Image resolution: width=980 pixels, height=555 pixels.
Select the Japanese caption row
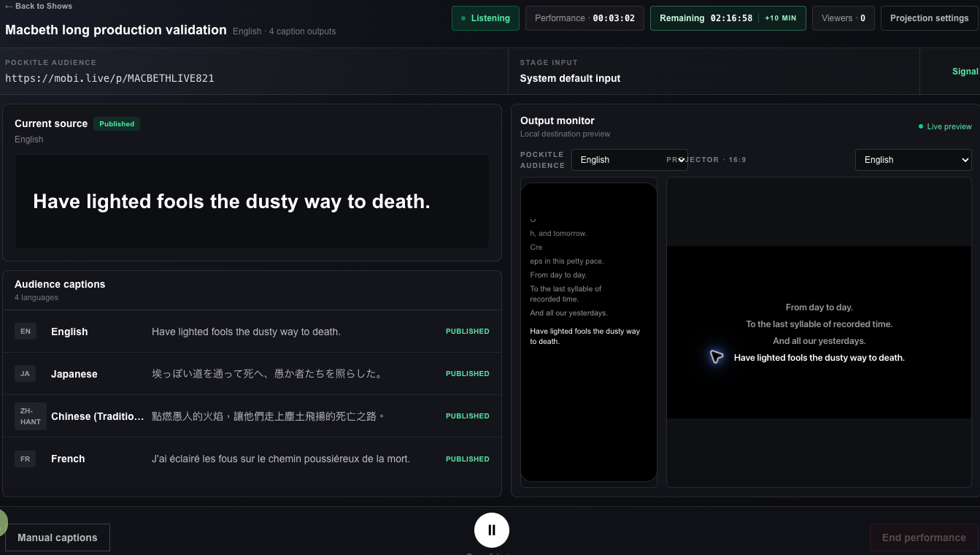[252, 374]
